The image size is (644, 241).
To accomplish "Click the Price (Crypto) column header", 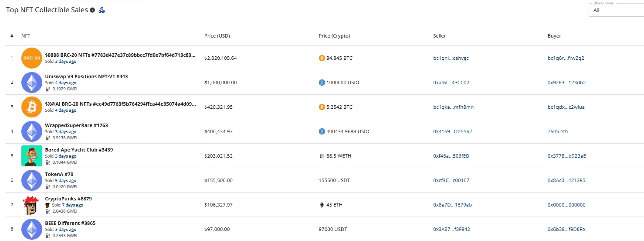I will (x=334, y=36).
